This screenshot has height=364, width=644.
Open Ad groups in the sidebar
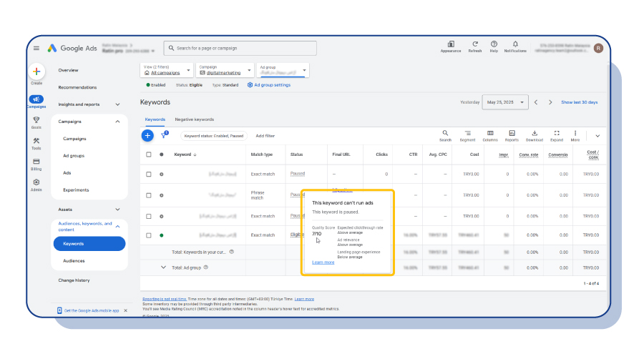pos(74,156)
